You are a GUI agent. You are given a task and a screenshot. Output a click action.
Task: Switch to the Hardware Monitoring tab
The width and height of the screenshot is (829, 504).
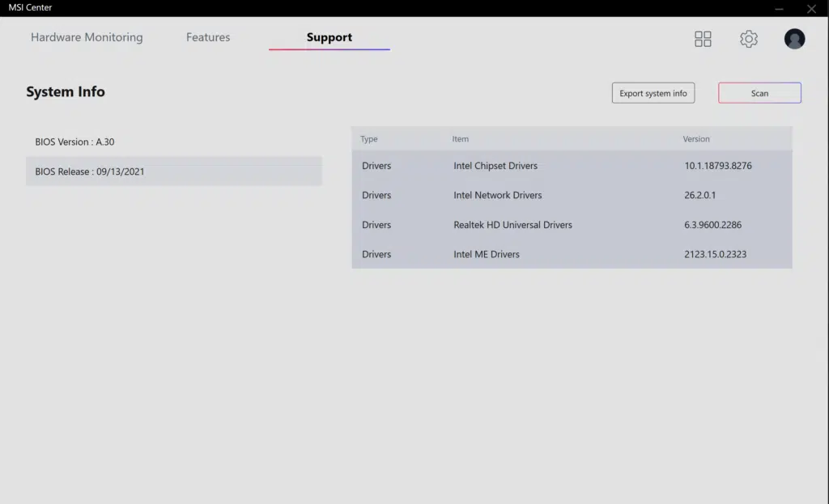point(87,37)
